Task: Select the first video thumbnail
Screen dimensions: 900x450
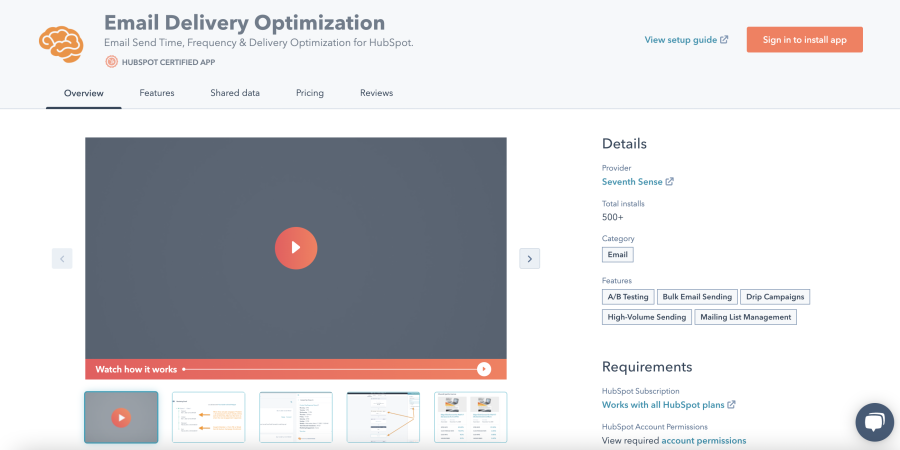Action: [x=121, y=417]
